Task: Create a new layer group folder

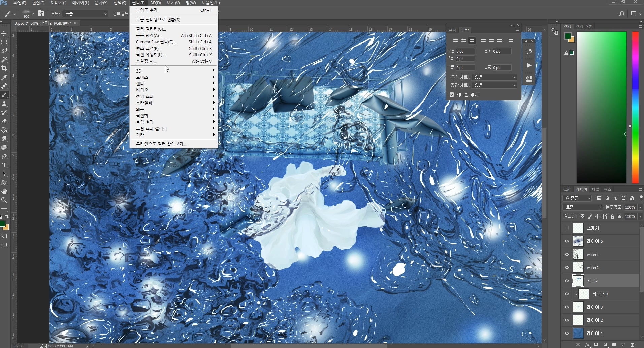Action: tap(614, 345)
